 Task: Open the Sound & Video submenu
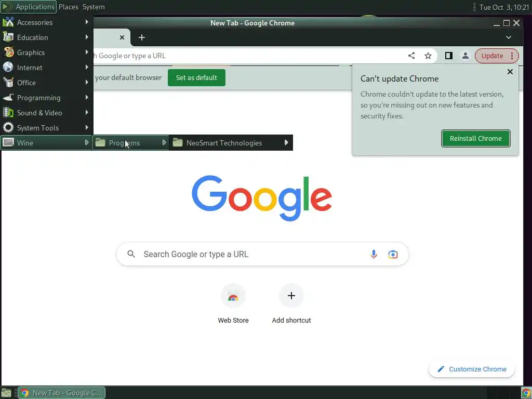click(46, 113)
